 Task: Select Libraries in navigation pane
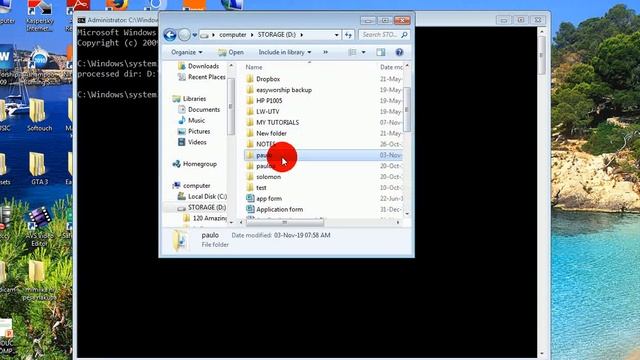coord(189,99)
